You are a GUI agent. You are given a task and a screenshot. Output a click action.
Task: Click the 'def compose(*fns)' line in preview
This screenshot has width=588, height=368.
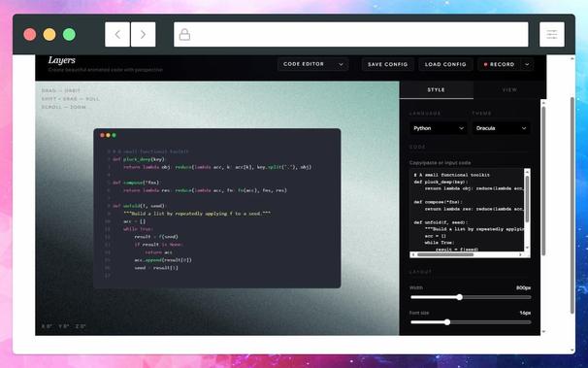pyautogui.click(x=136, y=183)
